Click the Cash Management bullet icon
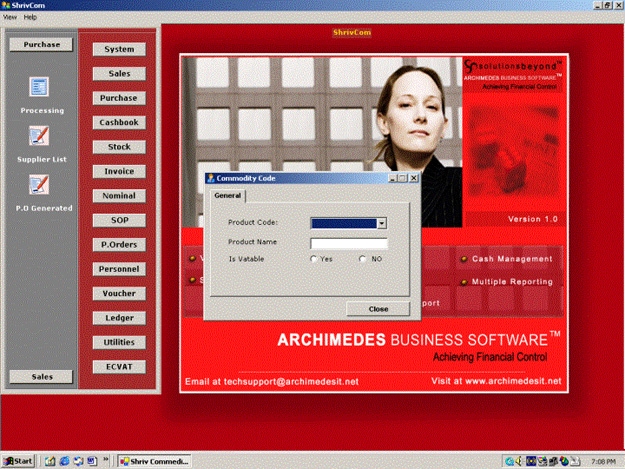Image resolution: width=625 pixels, height=469 pixels. [465, 259]
